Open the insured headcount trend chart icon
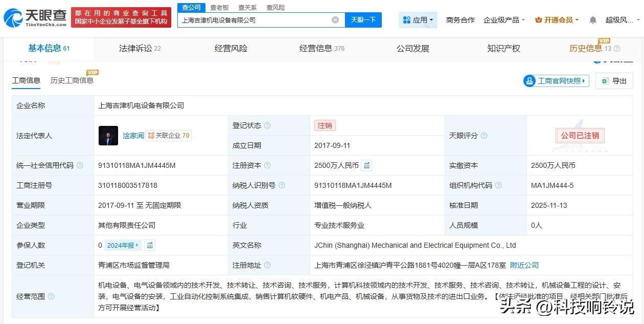The height and width of the screenshot is (324, 644). click(150, 245)
